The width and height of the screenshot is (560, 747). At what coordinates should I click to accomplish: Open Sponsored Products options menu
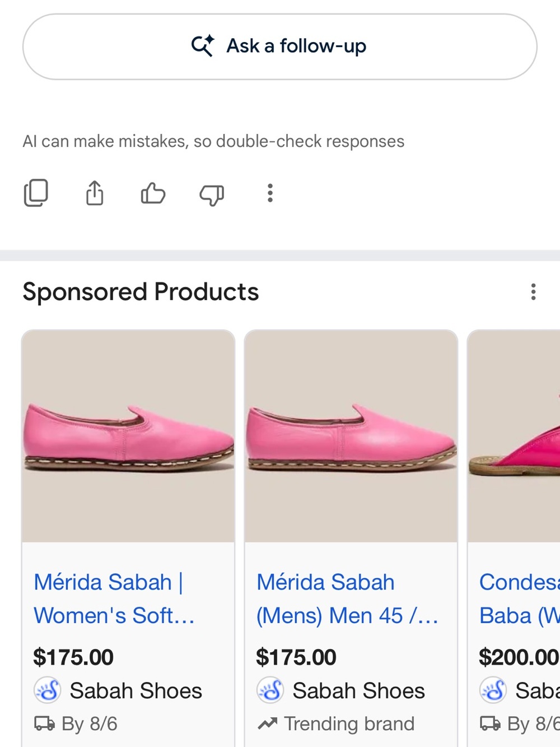tap(533, 291)
